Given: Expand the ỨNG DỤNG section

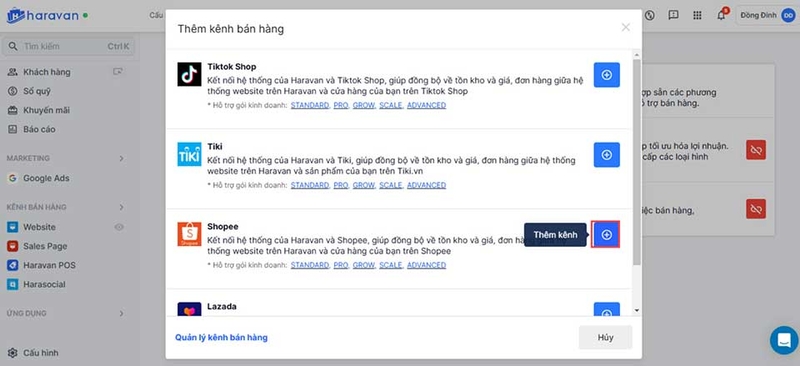Looking at the screenshot, I should pos(121,313).
